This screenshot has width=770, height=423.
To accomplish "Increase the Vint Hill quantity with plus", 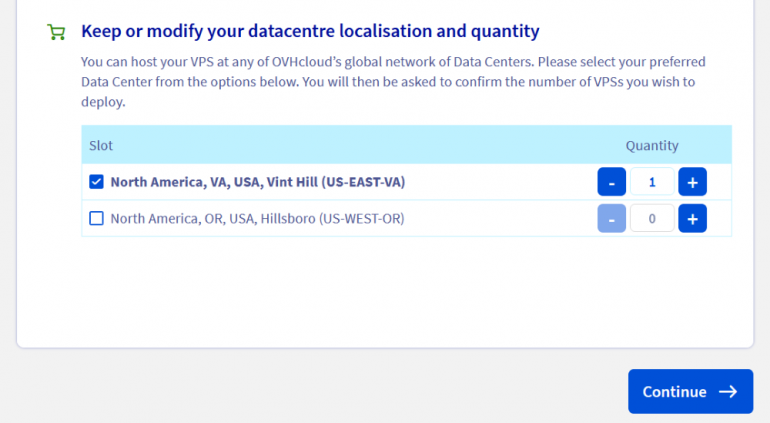I will point(692,183).
